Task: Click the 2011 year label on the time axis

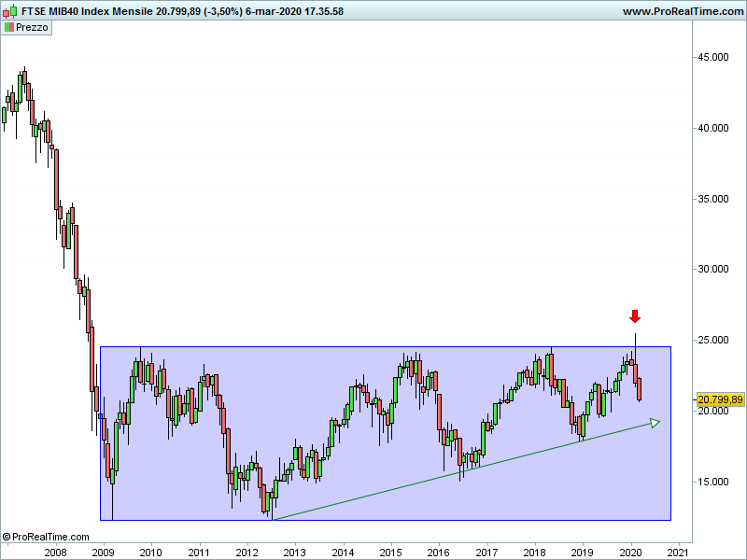Action: pos(199,553)
